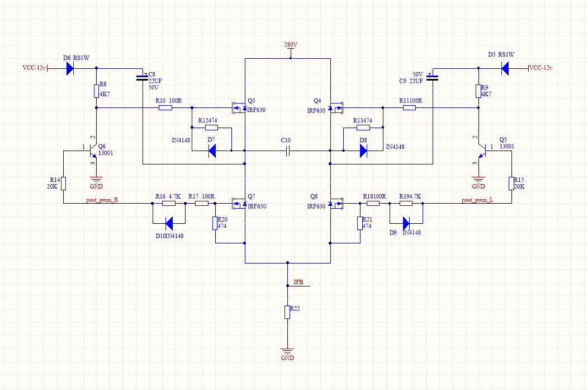
Task: Select the Q8 IRF630 MOSFET symbol
Action: [x=335, y=204]
